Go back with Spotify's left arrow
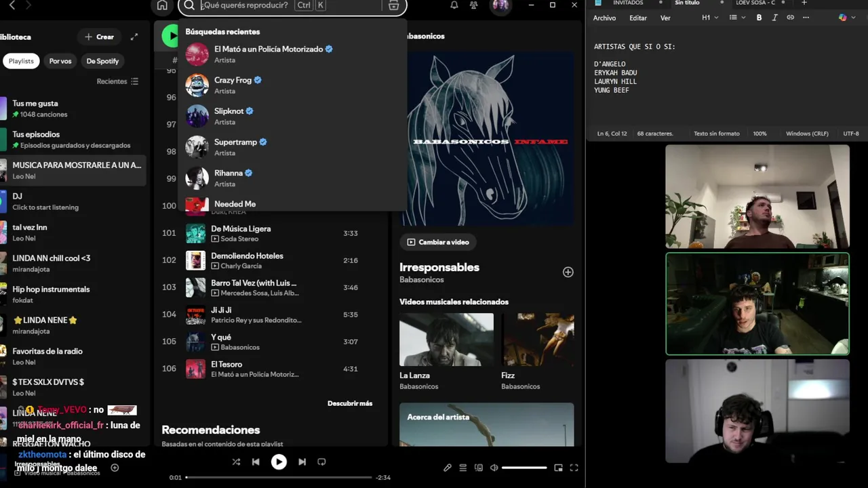The width and height of the screenshot is (868, 488). pos(12,5)
